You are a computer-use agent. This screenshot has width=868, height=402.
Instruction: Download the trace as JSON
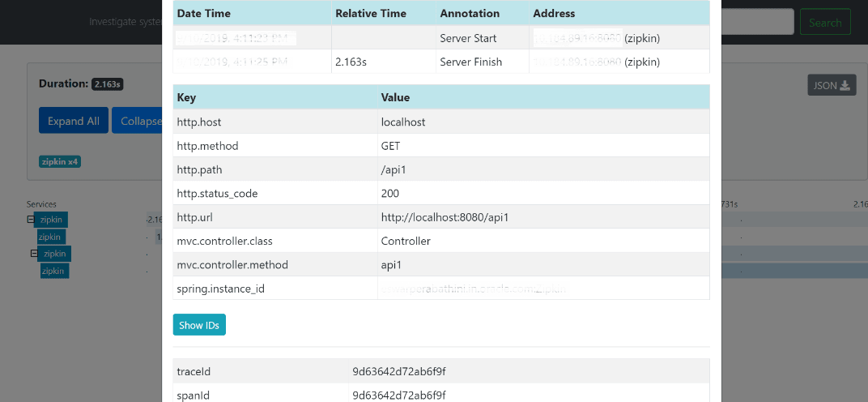pyautogui.click(x=832, y=85)
